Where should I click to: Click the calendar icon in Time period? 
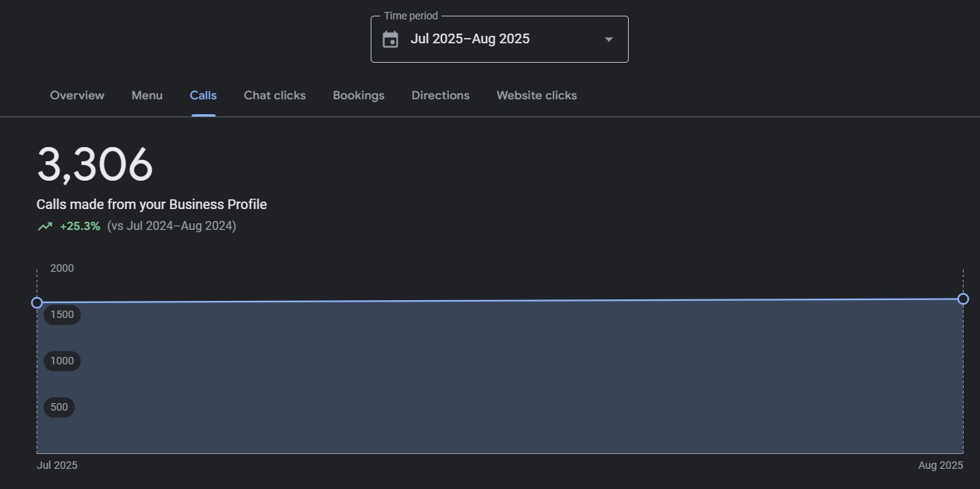pos(390,40)
